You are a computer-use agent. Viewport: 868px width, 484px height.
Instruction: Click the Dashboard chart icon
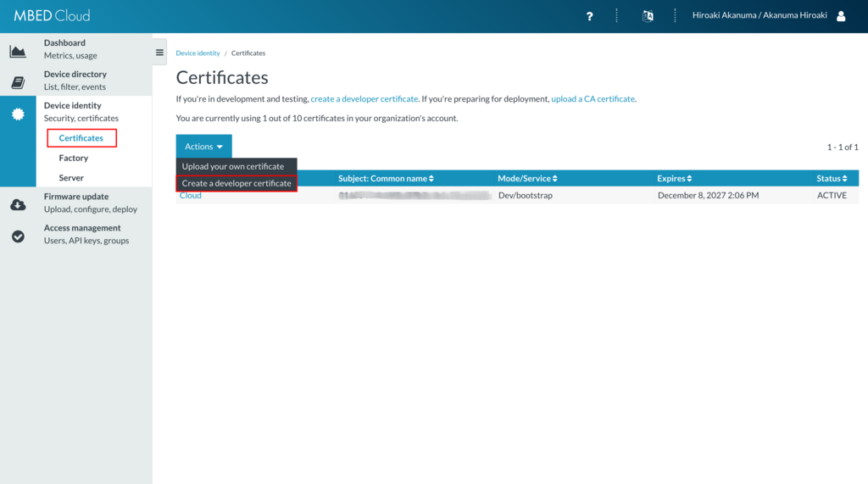pos(18,52)
